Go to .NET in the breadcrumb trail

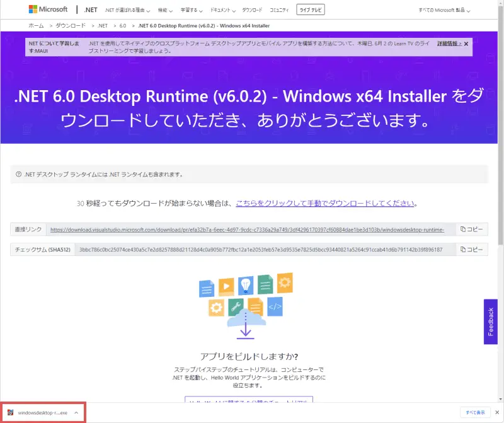click(103, 26)
